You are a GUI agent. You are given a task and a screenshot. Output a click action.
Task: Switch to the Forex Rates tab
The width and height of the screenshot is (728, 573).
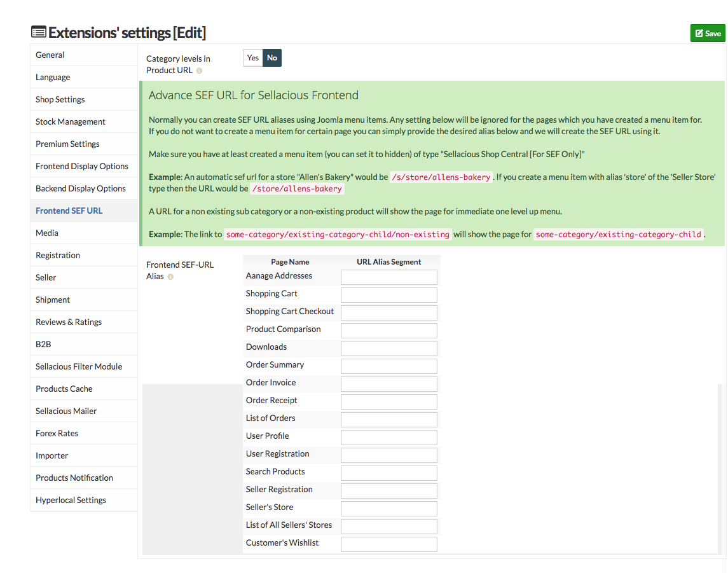tap(84, 434)
